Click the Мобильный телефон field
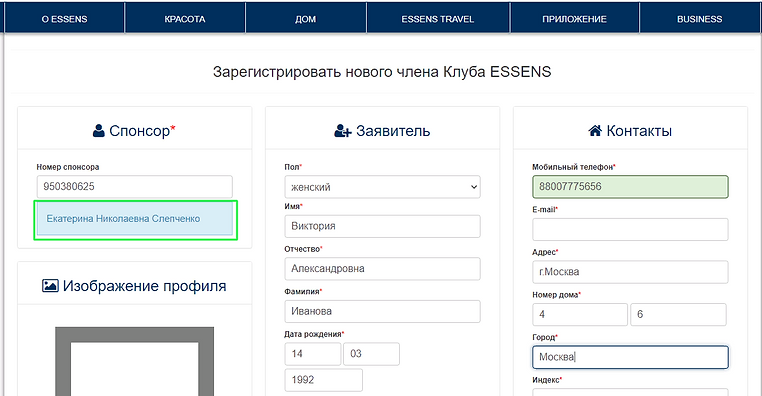The image size is (762, 396). (x=630, y=187)
